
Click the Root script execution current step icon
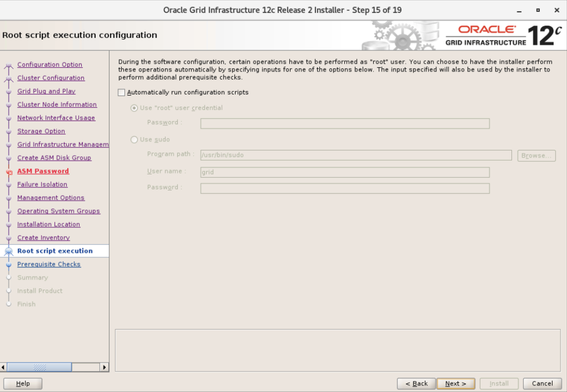[9, 252]
